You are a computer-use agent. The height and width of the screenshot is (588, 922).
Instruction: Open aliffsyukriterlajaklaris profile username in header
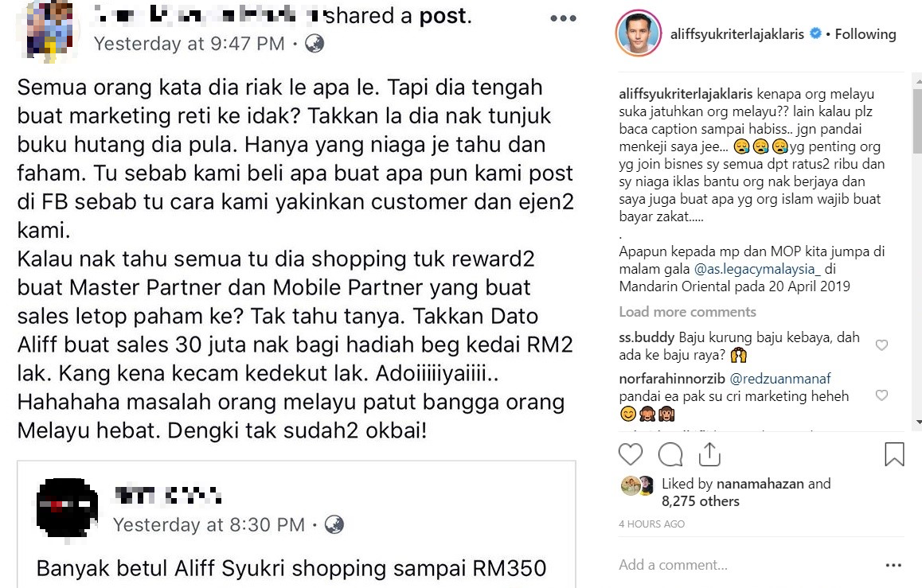point(736,35)
